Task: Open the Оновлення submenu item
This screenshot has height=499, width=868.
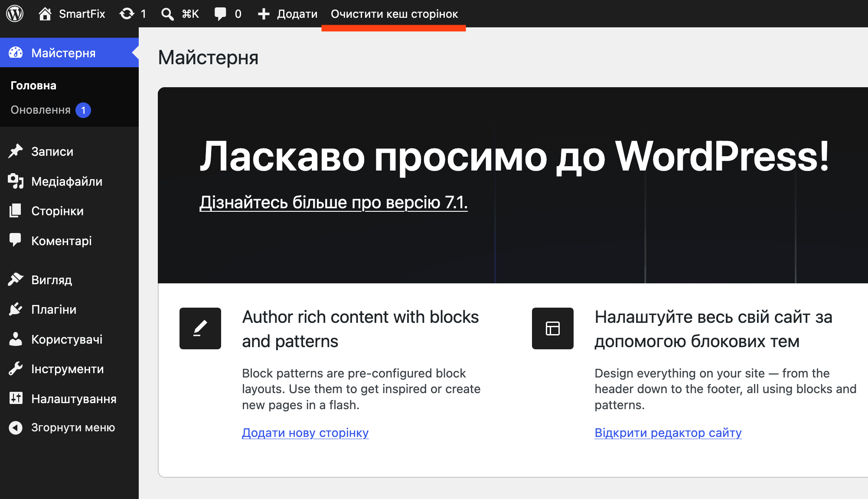Action: tap(40, 110)
